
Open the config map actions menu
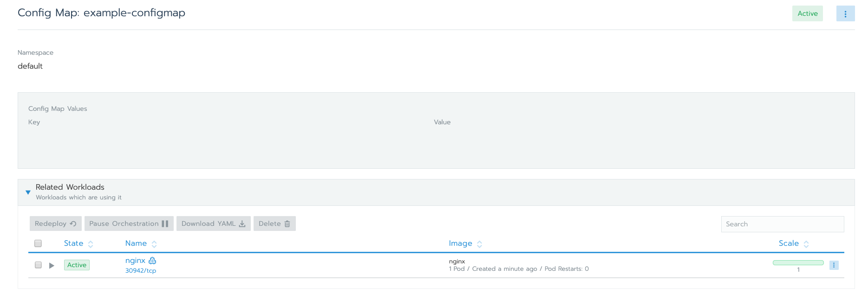(846, 13)
